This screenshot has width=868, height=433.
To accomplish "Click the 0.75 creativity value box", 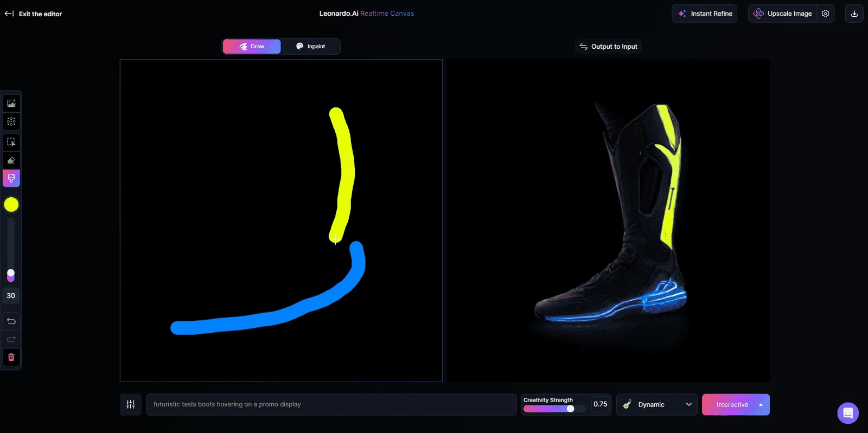I will (x=600, y=404).
